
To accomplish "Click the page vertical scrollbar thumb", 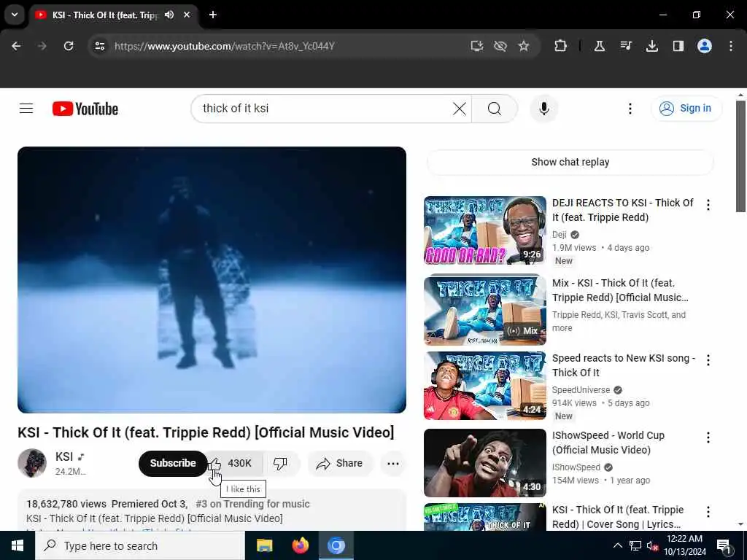I will point(740,156).
